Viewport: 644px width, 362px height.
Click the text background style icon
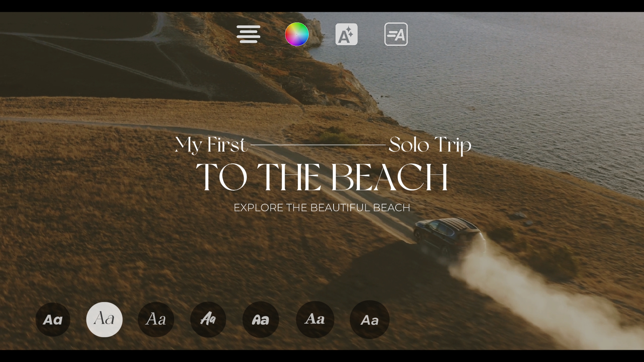[396, 34]
